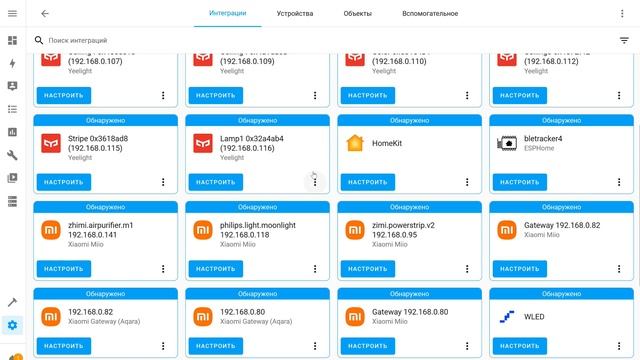Open three-dot menu on Lamp1 0x32a4ab4 card
Image resolution: width=640 pixels, height=360 pixels.
click(315, 182)
